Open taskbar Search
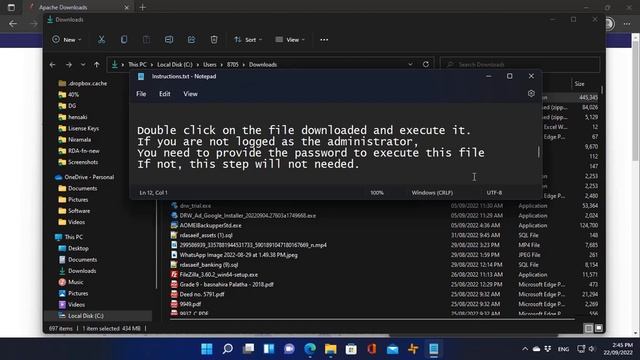 click(x=228, y=349)
